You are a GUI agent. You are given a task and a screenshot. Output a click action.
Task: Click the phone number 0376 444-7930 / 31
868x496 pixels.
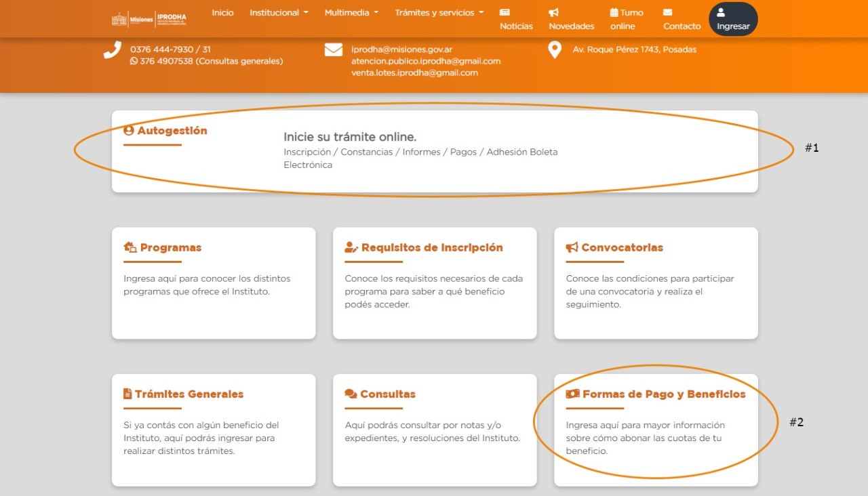coord(170,49)
